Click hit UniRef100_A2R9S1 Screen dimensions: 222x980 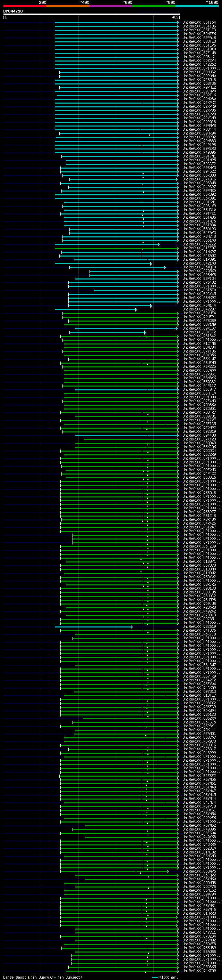tap(199, 374)
